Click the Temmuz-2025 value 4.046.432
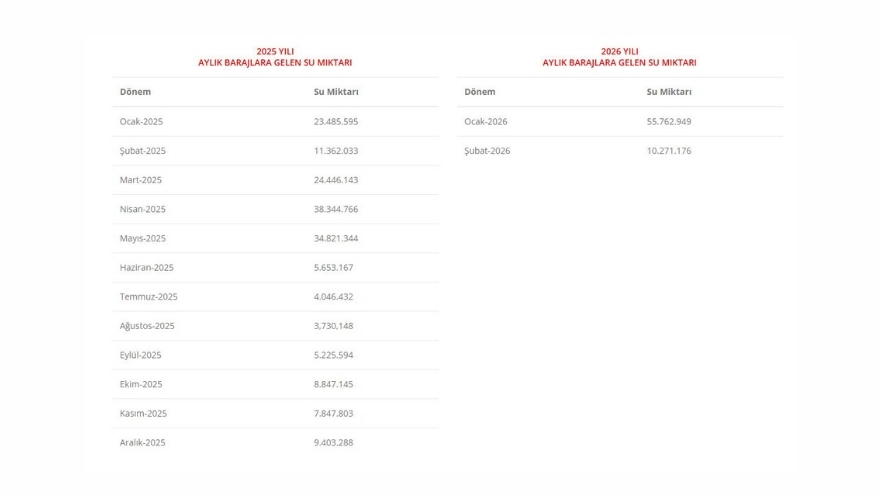Image resolution: width=880 pixels, height=495 pixels. 333,296
